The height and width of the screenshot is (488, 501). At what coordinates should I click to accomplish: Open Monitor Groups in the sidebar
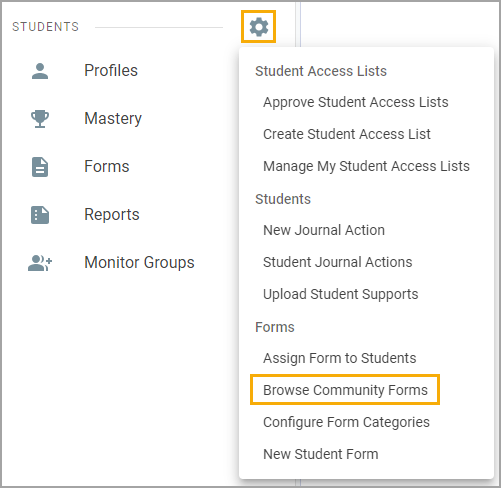pos(139,262)
